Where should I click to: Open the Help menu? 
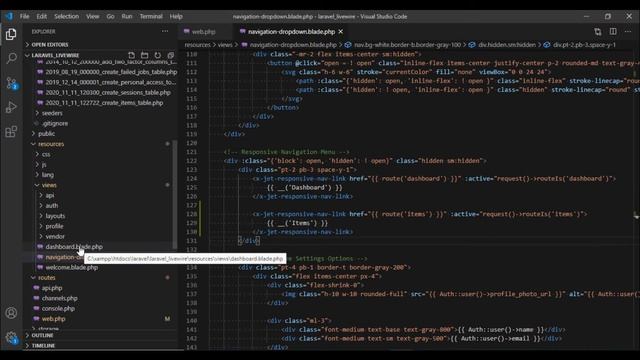(x=176, y=16)
